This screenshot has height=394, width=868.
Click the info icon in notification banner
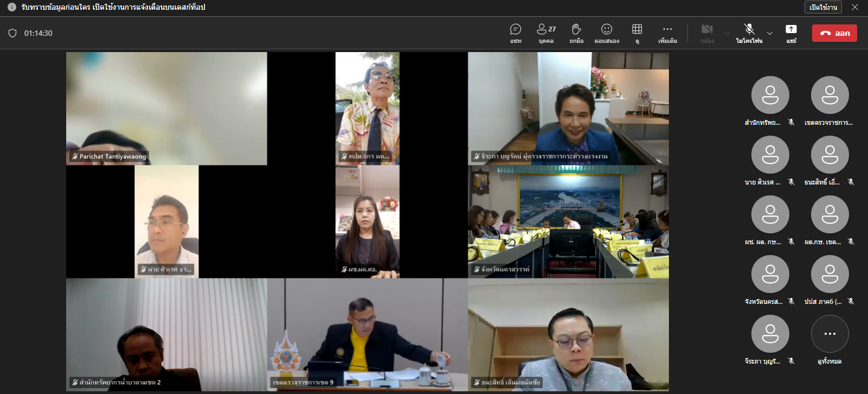click(x=11, y=7)
